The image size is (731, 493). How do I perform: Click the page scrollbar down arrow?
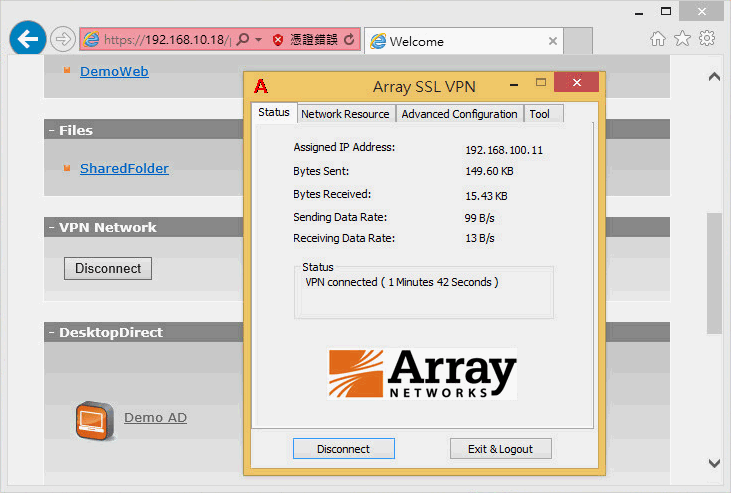point(714,463)
